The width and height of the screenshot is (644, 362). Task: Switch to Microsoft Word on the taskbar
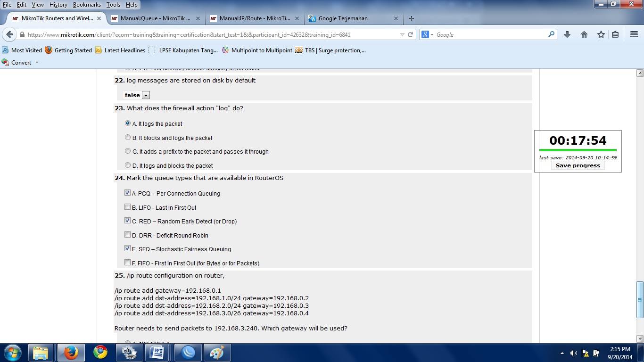[158, 353]
